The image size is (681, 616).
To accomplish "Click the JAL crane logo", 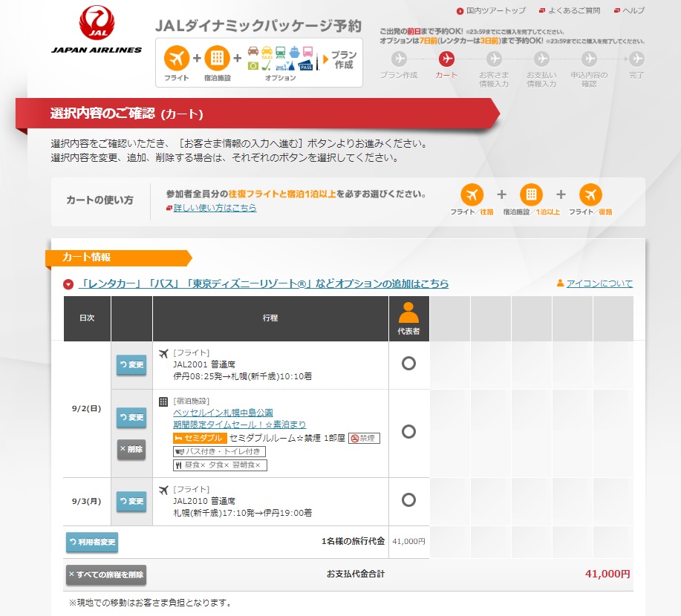I will click(x=97, y=23).
